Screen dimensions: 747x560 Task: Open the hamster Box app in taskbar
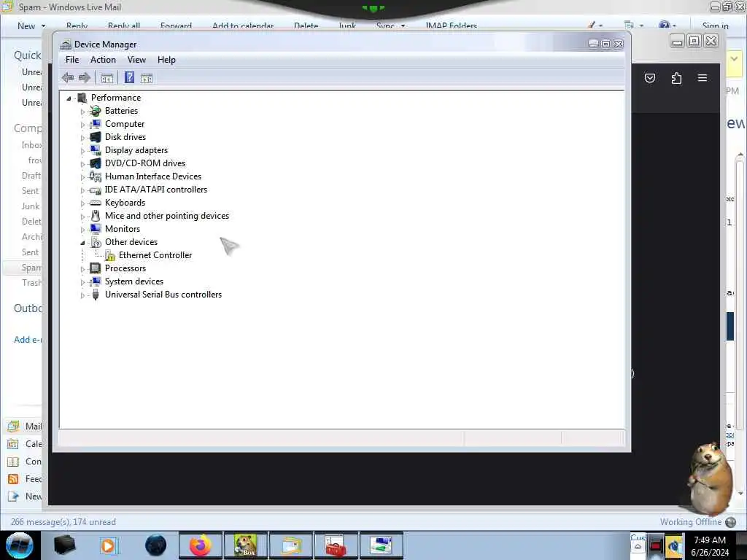pos(246,545)
